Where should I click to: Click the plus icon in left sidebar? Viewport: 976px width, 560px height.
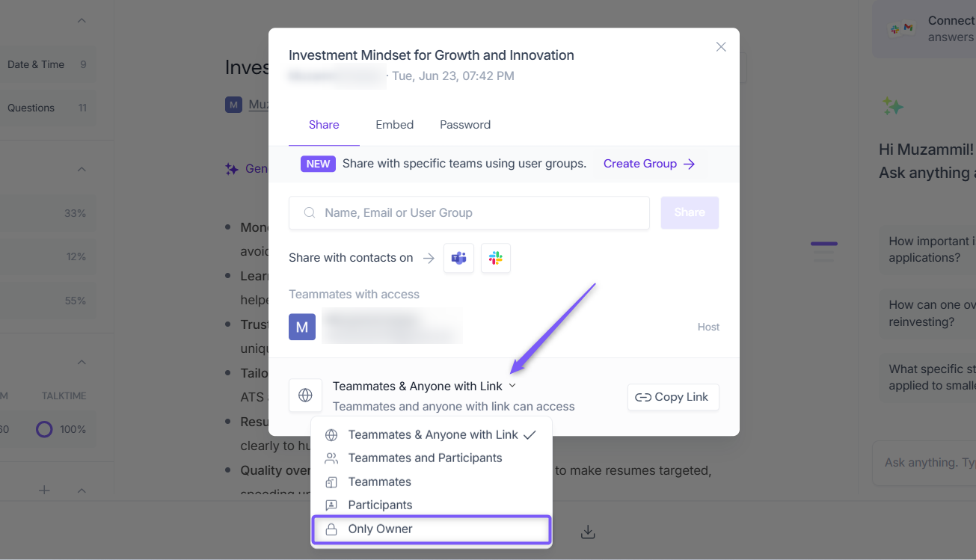(x=44, y=490)
